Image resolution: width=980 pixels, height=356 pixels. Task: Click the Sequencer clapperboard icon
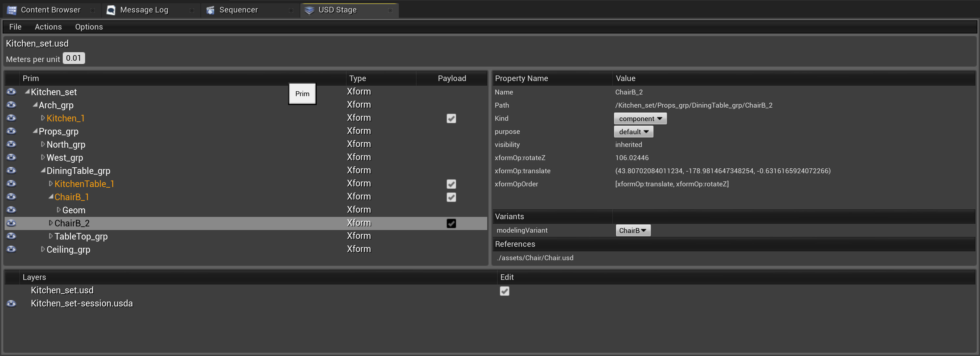click(x=210, y=10)
